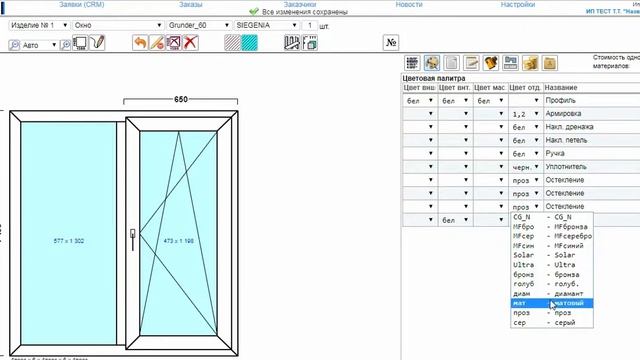Choose бронза option in list

click(x=552, y=275)
